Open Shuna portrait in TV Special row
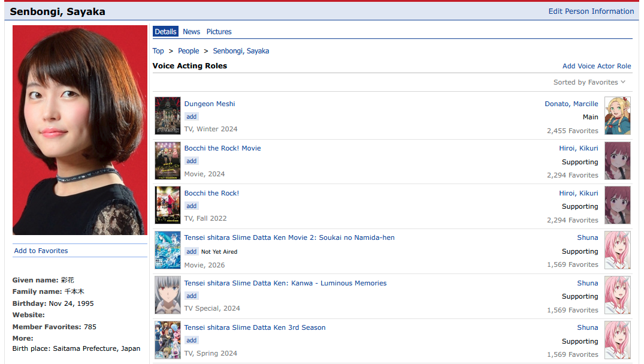Screen dimensions: 644x364 [617, 295]
